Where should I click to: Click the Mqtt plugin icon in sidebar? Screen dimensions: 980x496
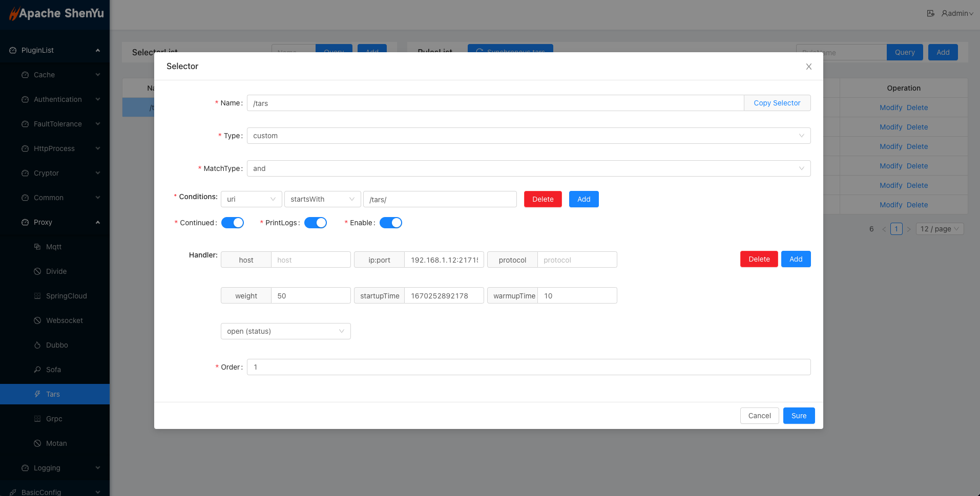37,247
